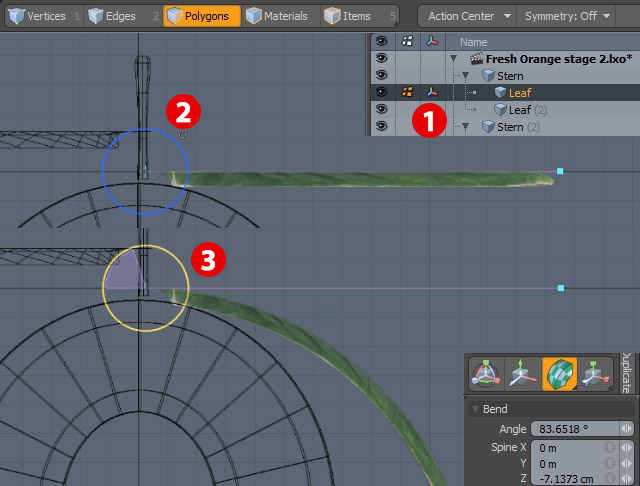Click the Leaf row transform axis icon
Image resolution: width=640 pixels, height=486 pixels.
[432, 92]
